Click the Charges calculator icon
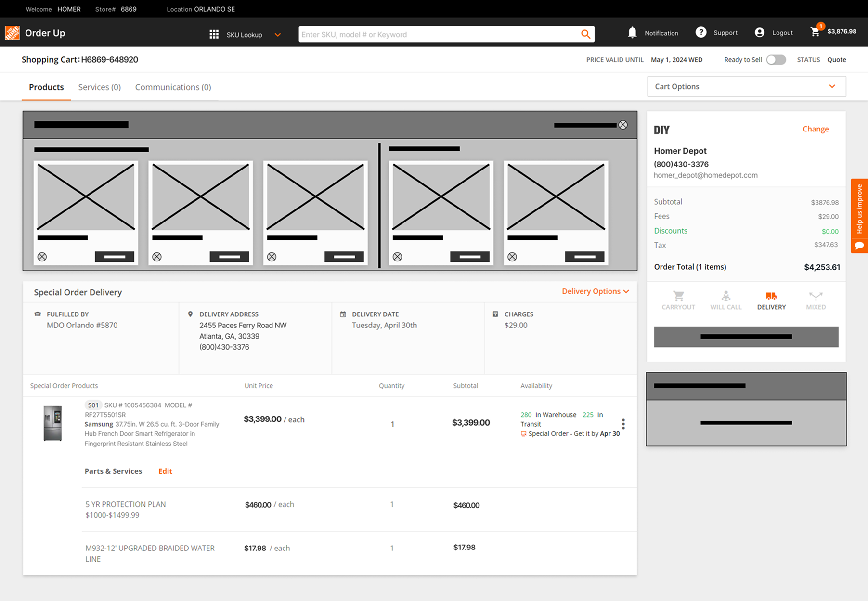The height and width of the screenshot is (601, 868). [495, 314]
